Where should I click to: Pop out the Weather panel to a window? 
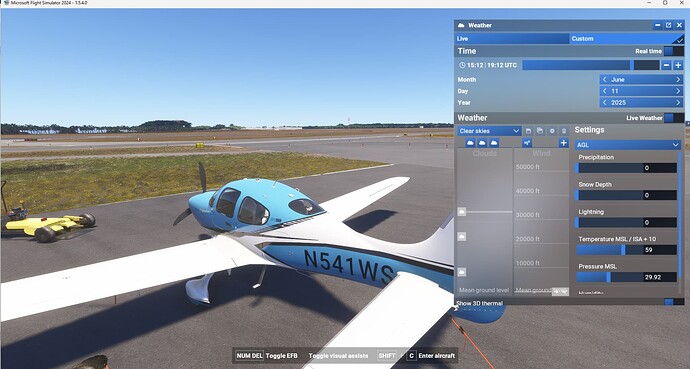click(668, 26)
